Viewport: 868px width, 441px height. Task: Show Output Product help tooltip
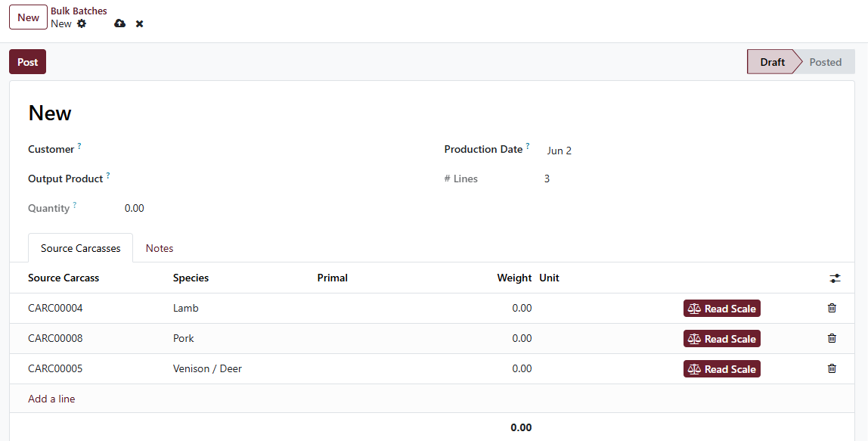click(x=108, y=175)
